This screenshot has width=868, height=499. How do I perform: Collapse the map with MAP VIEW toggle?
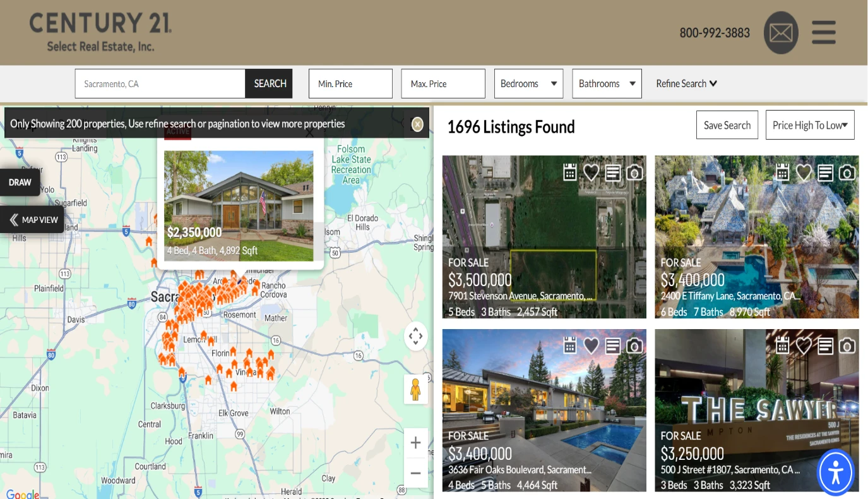[x=32, y=220]
